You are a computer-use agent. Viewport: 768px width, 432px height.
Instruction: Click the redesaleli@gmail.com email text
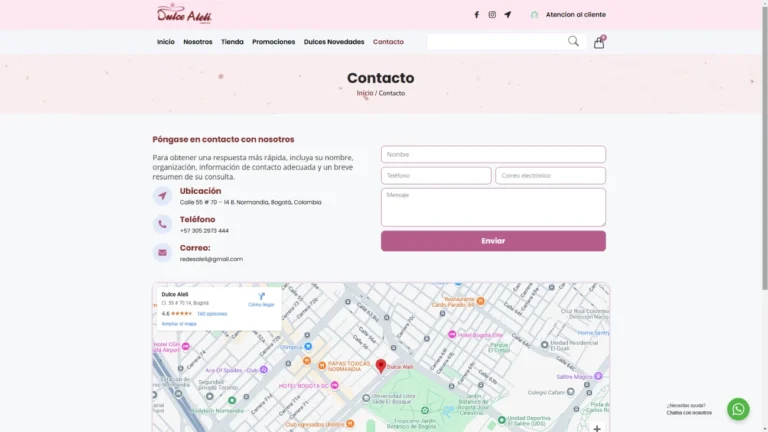click(211, 259)
